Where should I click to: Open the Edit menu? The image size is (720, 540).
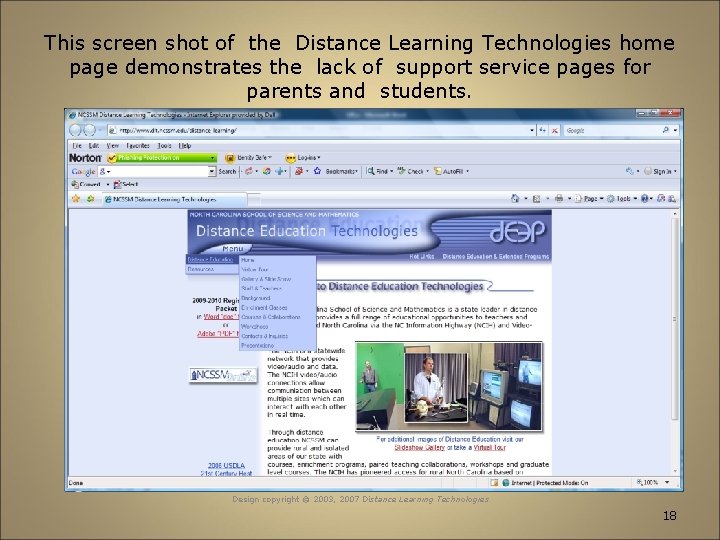94,146
